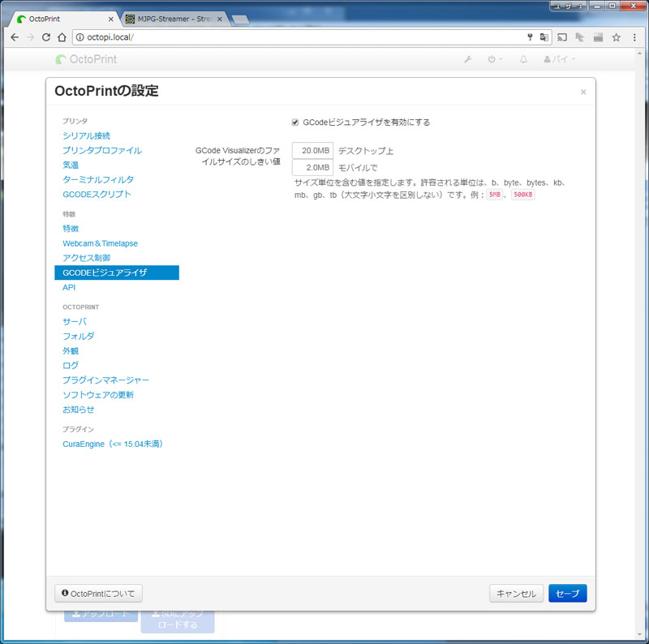Viewport: 649px width, 644px height.
Task: Open プリンタプロファイル settings section
Action: coord(102,150)
